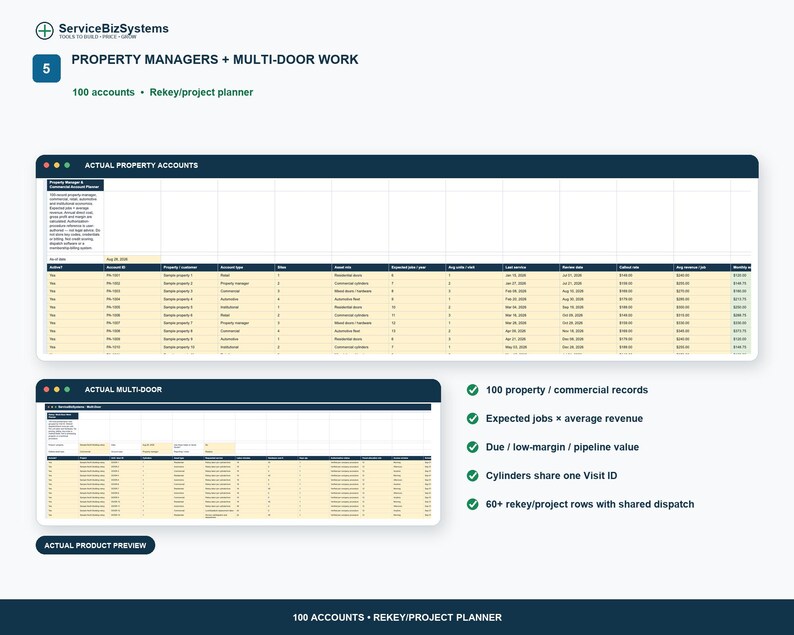The image size is (794, 635).
Task: Click the checkmark beside 'Cylinders share one Visit ID'
Action: pyautogui.click(x=472, y=475)
